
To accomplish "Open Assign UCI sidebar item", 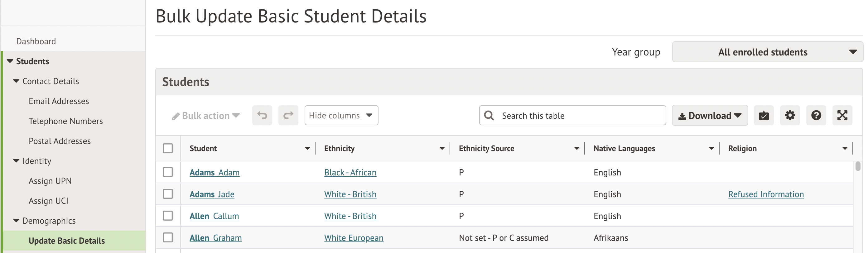I will pyautogui.click(x=49, y=201).
